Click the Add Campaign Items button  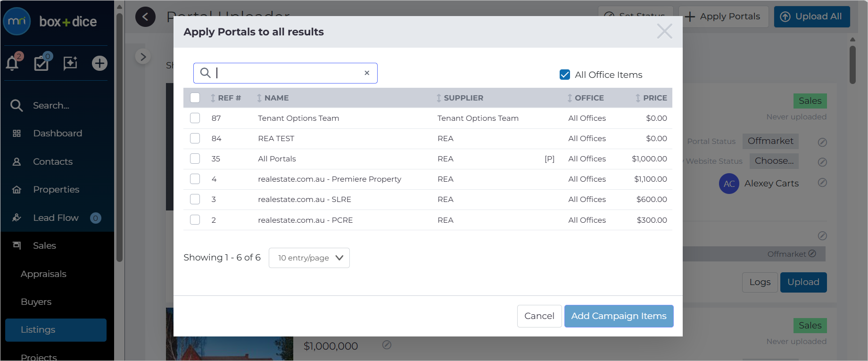tap(619, 316)
